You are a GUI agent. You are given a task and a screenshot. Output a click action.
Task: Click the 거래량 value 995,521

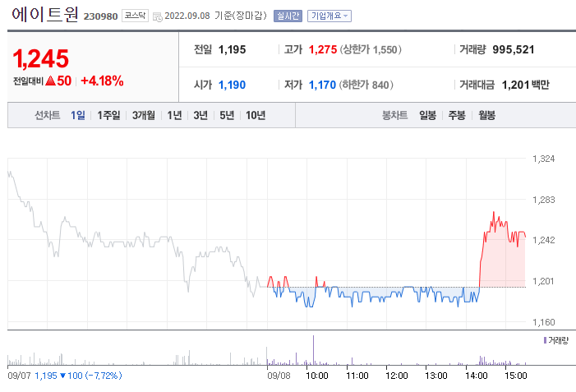(x=514, y=49)
